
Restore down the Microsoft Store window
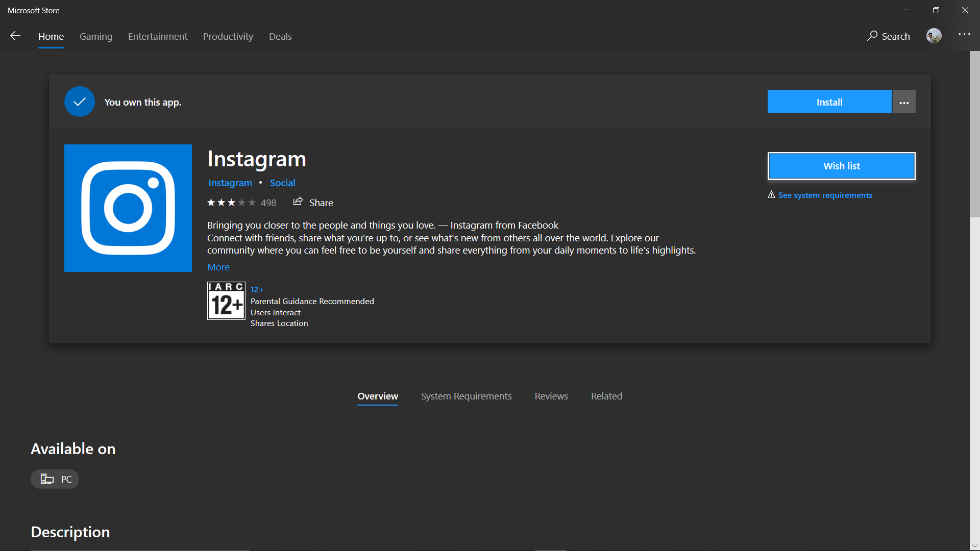coord(936,10)
